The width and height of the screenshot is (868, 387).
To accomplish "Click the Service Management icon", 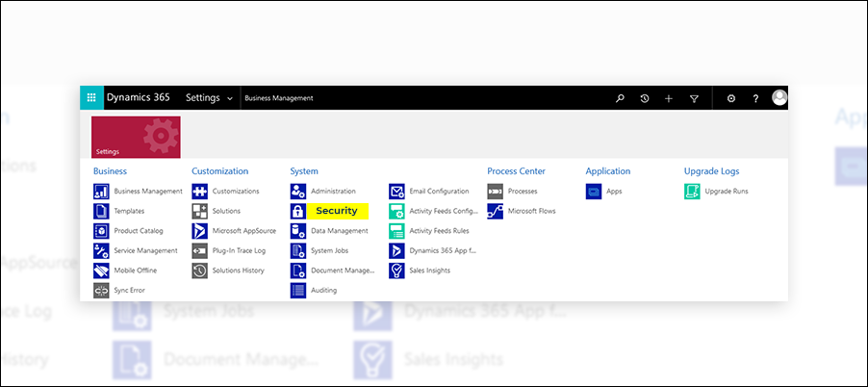I will [x=101, y=251].
